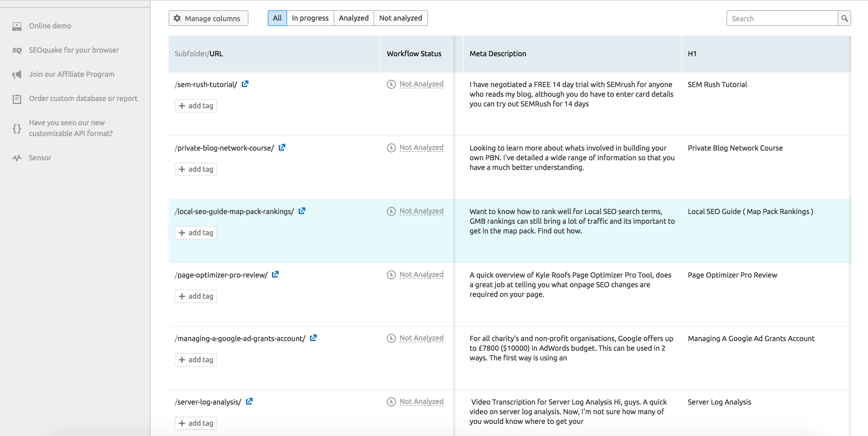Viewport: 868px width, 436px height.
Task: Open external link icon for /local-seo-guide-map-pack-rankings/
Action: click(x=302, y=211)
